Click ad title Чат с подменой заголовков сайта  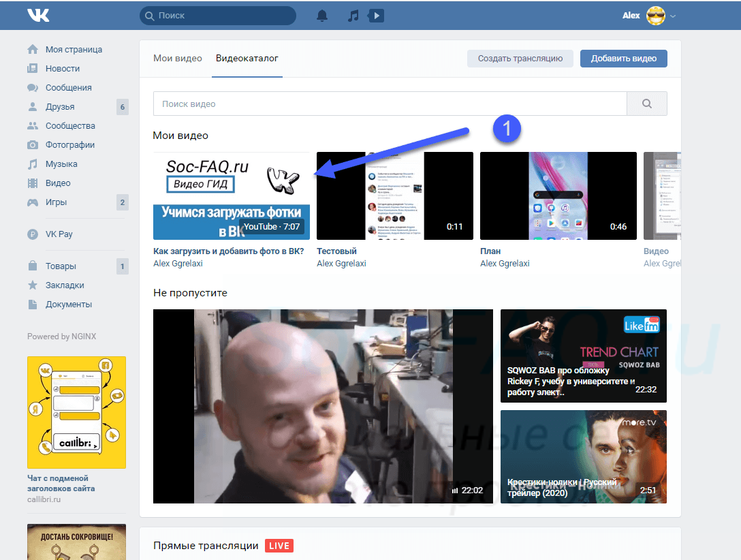pyautogui.click(x=61, y=483)
